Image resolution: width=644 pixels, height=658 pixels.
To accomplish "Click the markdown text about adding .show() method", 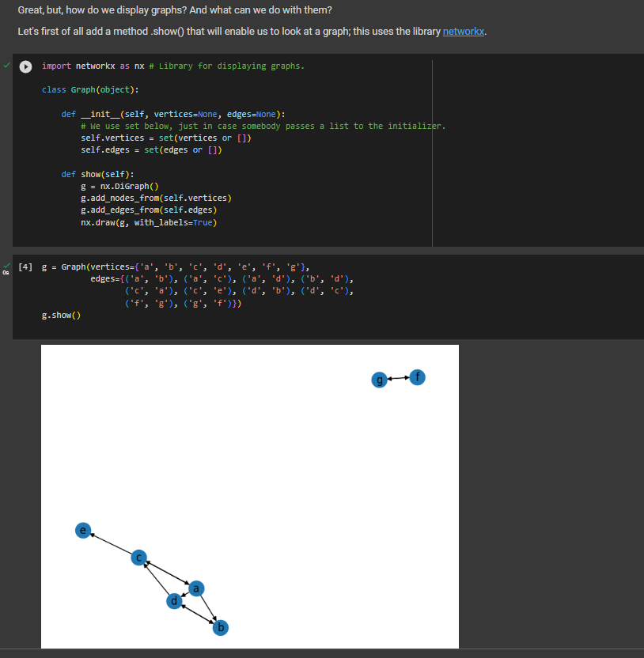I will click(x=237, y=31).
